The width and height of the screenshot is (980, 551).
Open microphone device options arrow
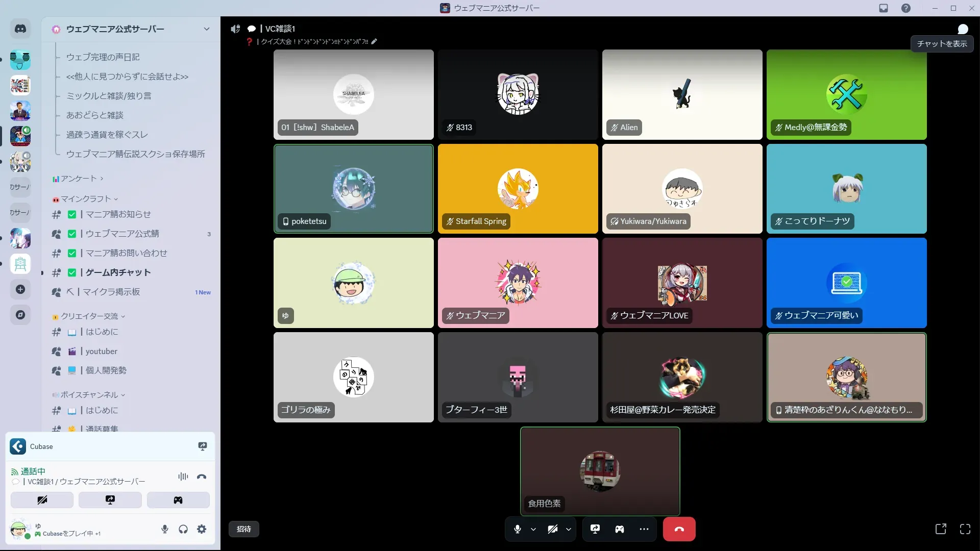tap(533, 529)
